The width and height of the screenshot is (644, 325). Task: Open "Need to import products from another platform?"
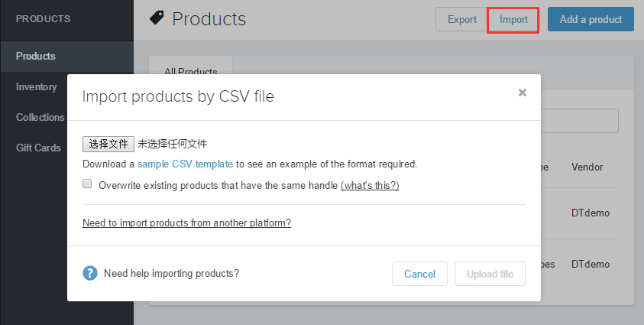186,223
